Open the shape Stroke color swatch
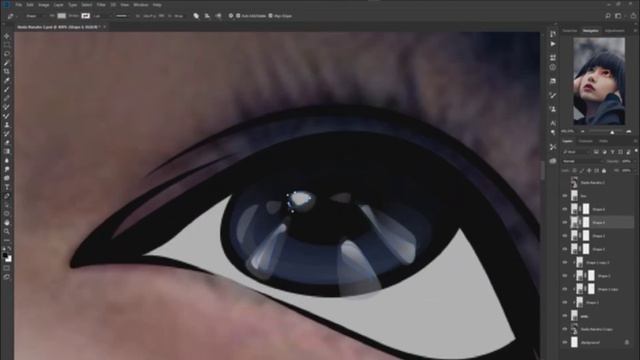The height and width of the screenshot is (360, 640). point(85,16)
